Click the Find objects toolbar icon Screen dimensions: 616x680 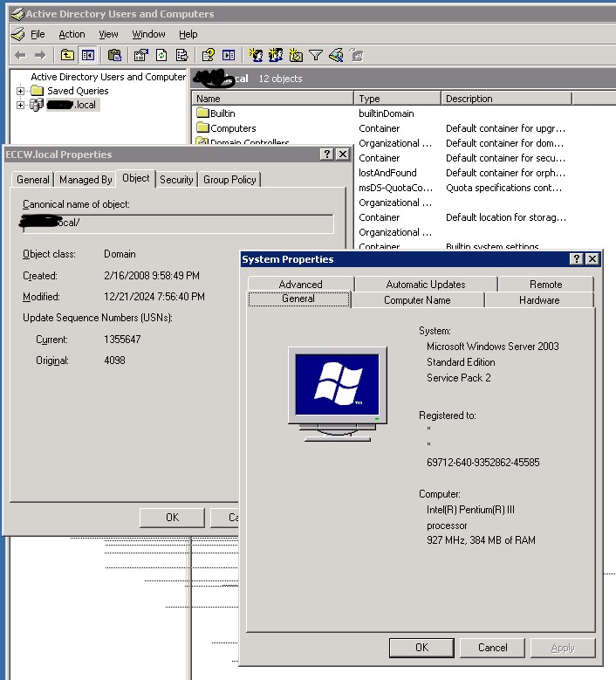(336, 55)
